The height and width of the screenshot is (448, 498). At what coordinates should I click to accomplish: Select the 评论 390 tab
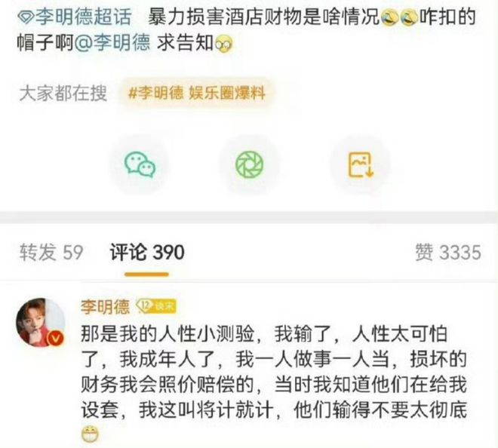coord(147,253)
